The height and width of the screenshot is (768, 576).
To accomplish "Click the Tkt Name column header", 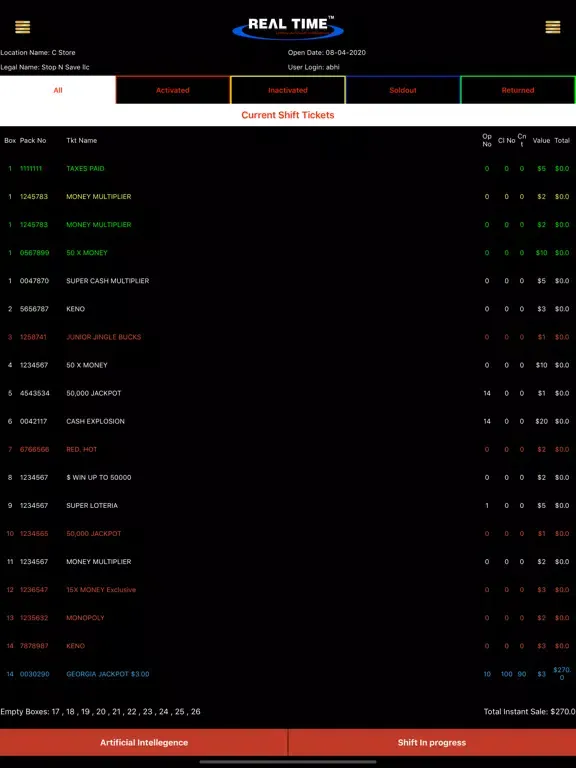I will (82, 141).
